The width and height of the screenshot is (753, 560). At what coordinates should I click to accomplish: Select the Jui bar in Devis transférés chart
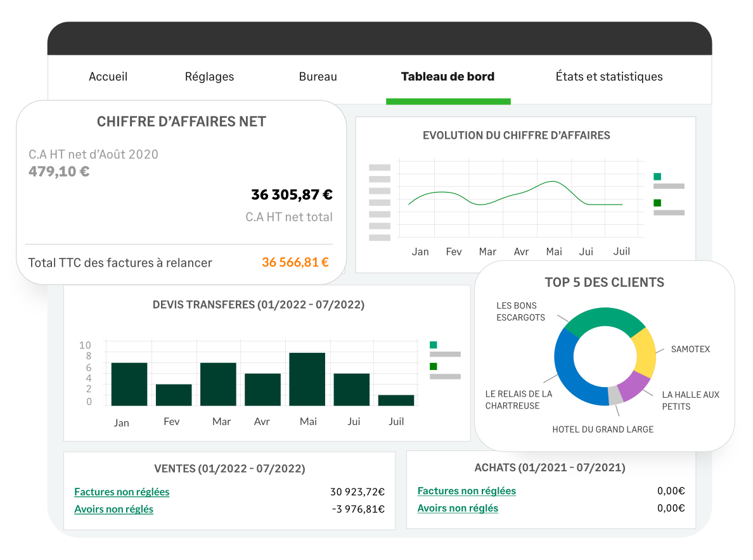[352, 390]
